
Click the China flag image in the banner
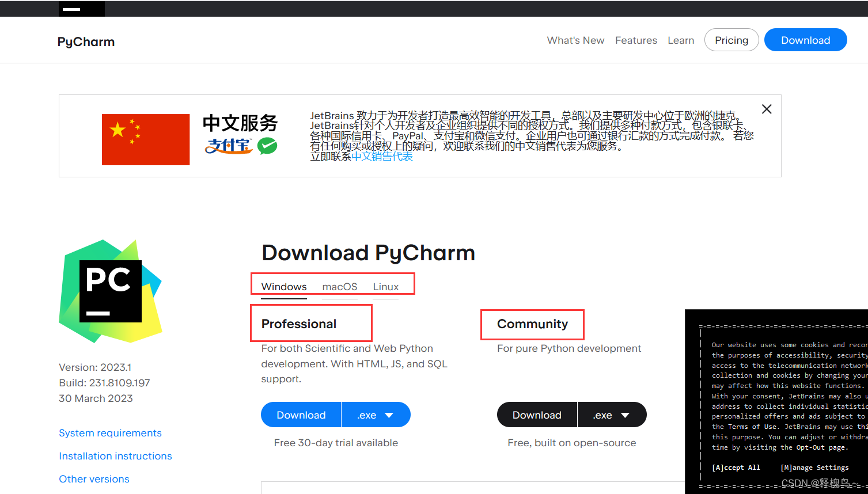(x=146, y=139)
